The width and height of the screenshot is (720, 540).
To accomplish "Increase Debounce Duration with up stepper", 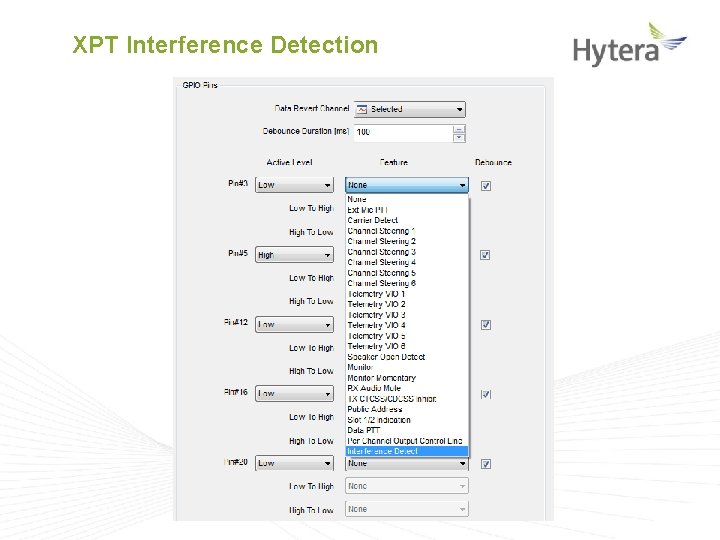I will (459, 129).
